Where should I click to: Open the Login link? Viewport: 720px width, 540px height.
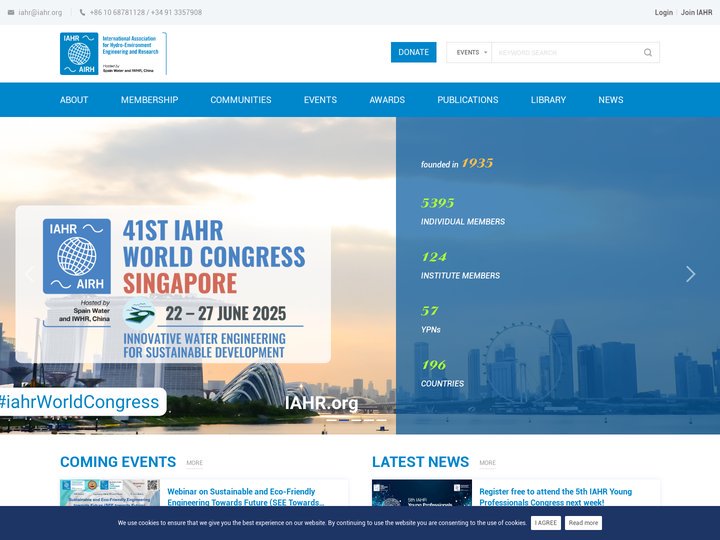coord(664,12)
